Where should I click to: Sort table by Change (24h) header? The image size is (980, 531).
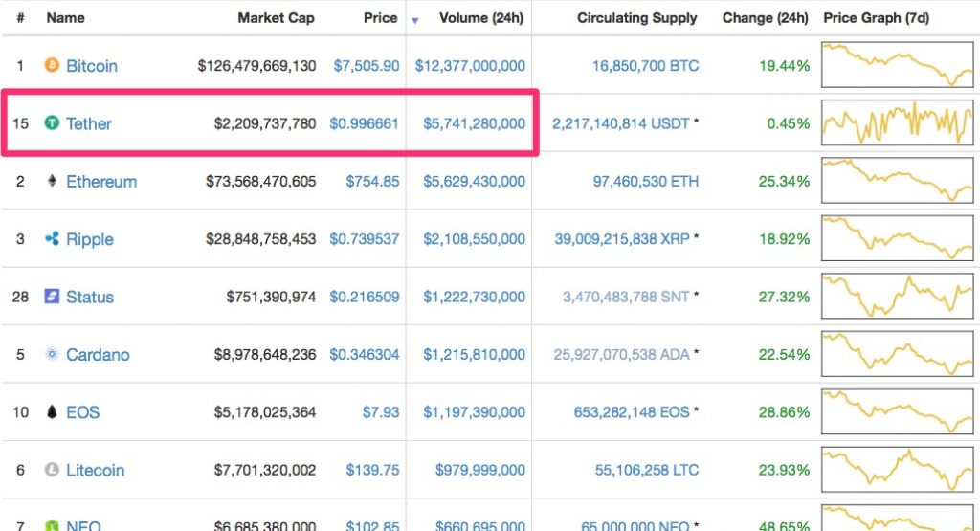[765, 18]
